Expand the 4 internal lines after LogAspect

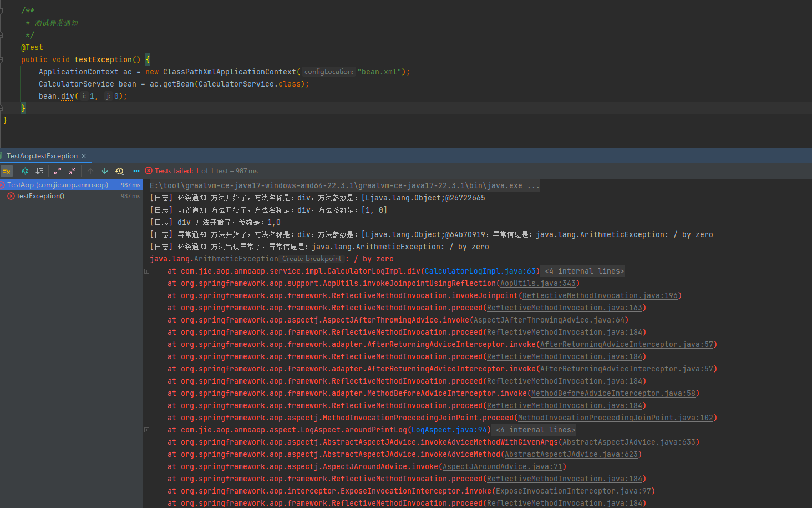(146, 430)
